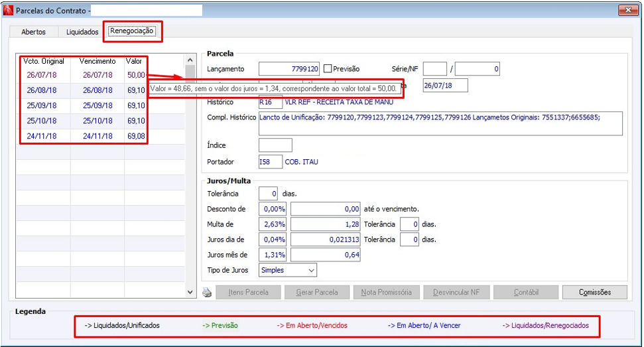Open the Comissões button

pos(595,293)
